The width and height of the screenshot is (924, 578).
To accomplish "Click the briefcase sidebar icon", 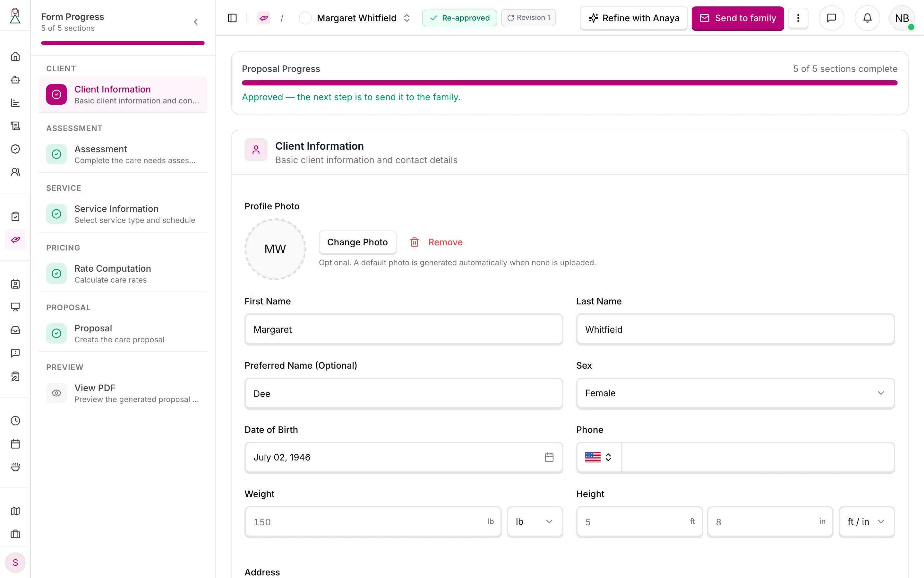I will [x=15, y=534].
